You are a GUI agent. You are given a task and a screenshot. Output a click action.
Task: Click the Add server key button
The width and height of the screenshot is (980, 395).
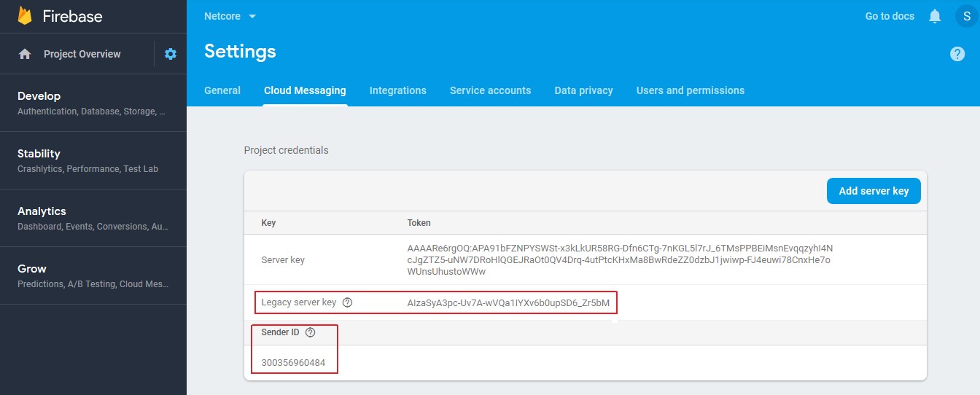coord(874,191)
